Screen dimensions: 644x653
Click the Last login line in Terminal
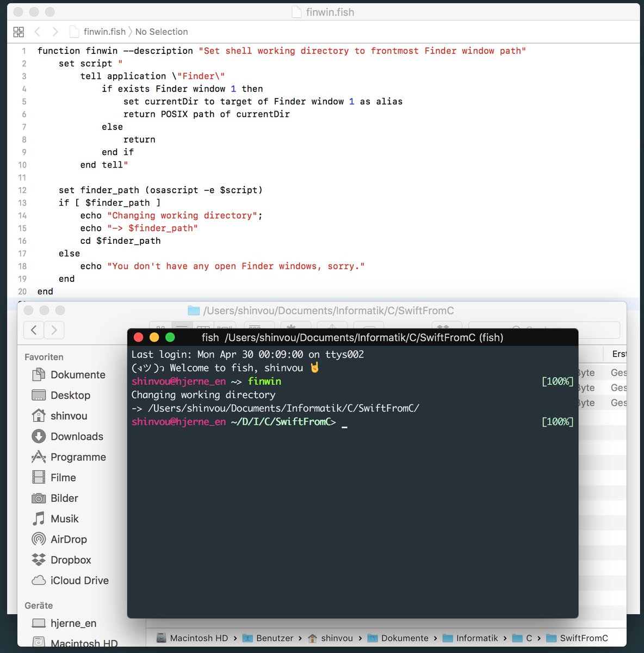(247, 355)
